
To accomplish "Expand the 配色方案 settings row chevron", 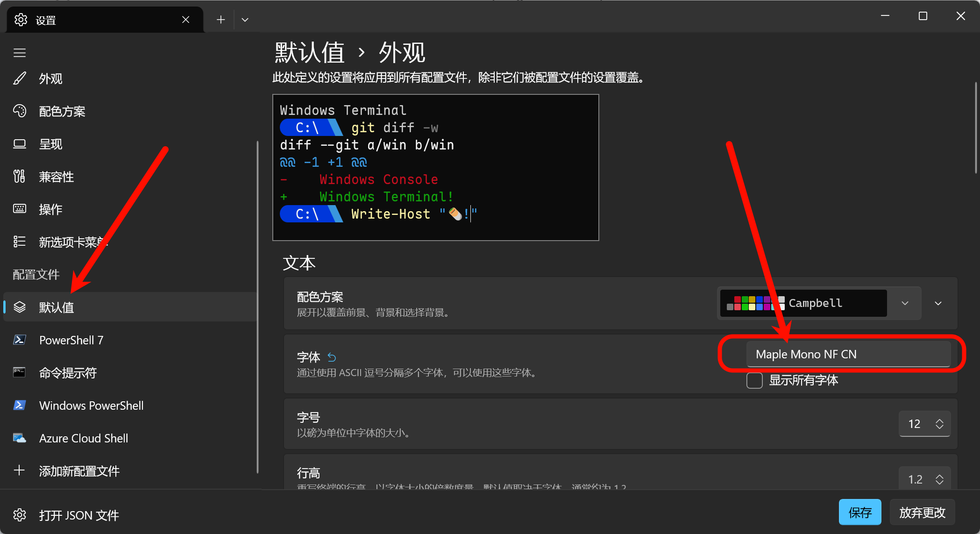I will [x=938, y=303].
